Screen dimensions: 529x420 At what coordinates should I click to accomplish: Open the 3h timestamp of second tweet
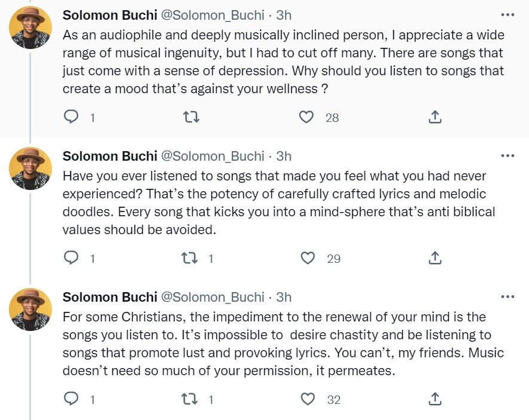(284, 156)
